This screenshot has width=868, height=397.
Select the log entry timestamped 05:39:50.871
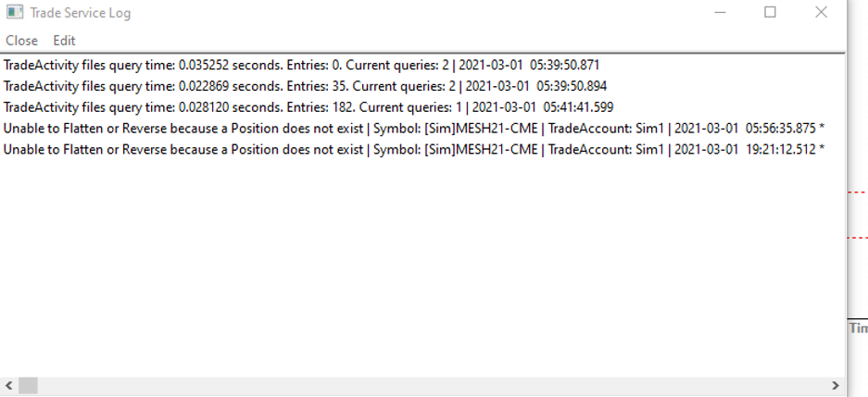pos(301,66)
